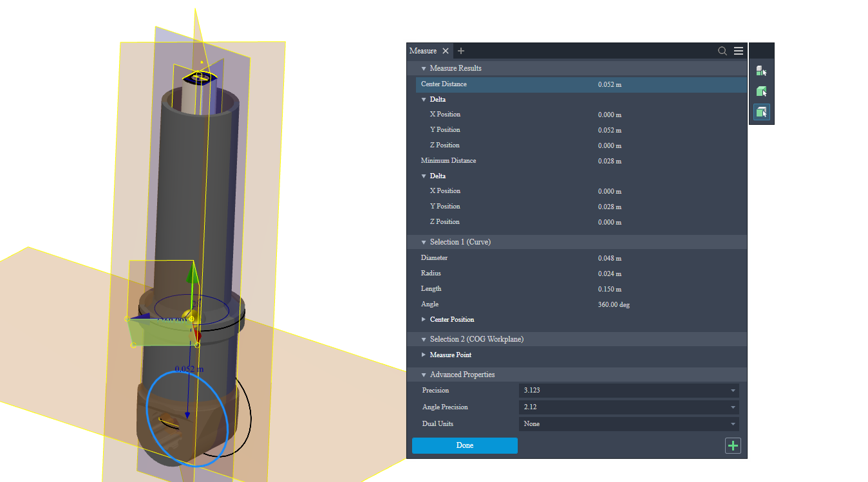
Task: Open the Precision dropdown
Action: [628, 391]
